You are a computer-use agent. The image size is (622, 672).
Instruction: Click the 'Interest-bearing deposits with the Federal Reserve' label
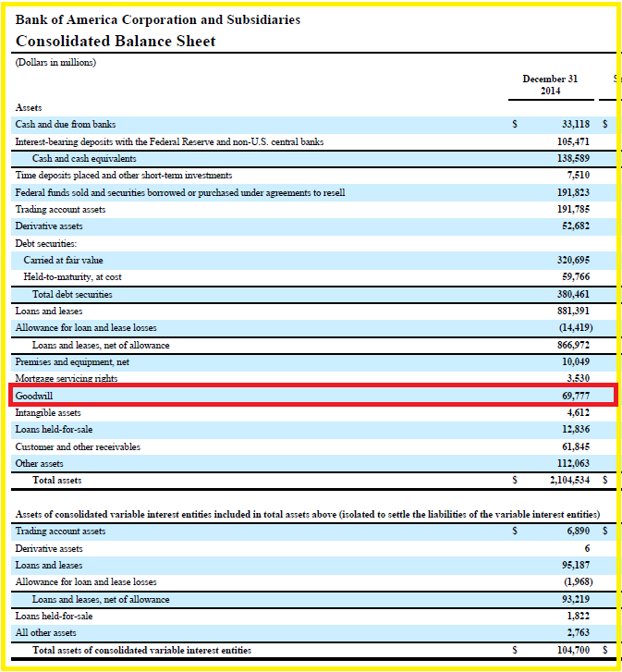click(x=170, y=141)
